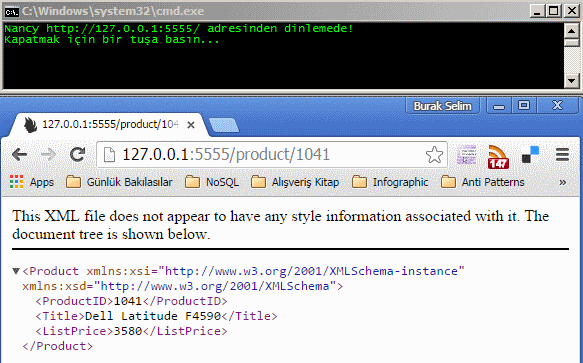Reload the page with the refresh icon
This screenshot has height=363, width=583.
tap(77, 154)
